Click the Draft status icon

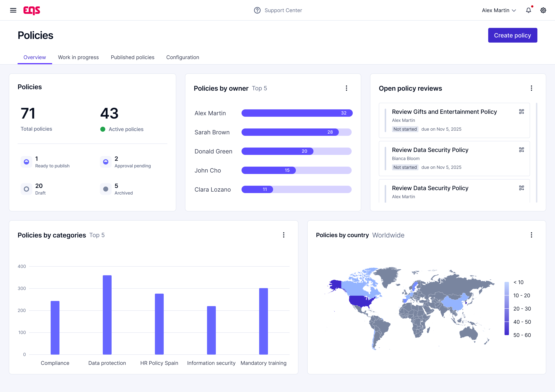[x=26, y=189]
